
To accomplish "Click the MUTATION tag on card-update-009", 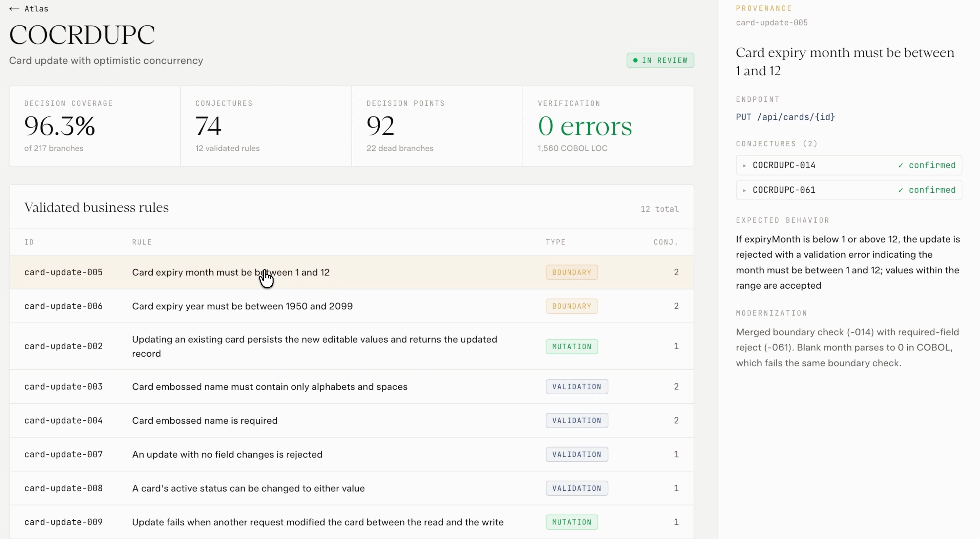I will (571, 522).
